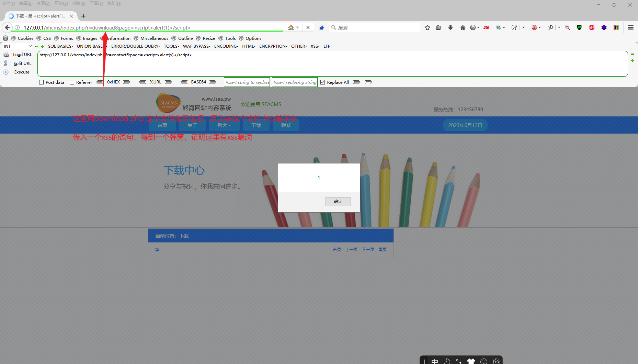This screenshot has height=364, width=638.
Task: Uncheck the Replace All checkbox
Action: pyautogui.click(x=323, y=82)
